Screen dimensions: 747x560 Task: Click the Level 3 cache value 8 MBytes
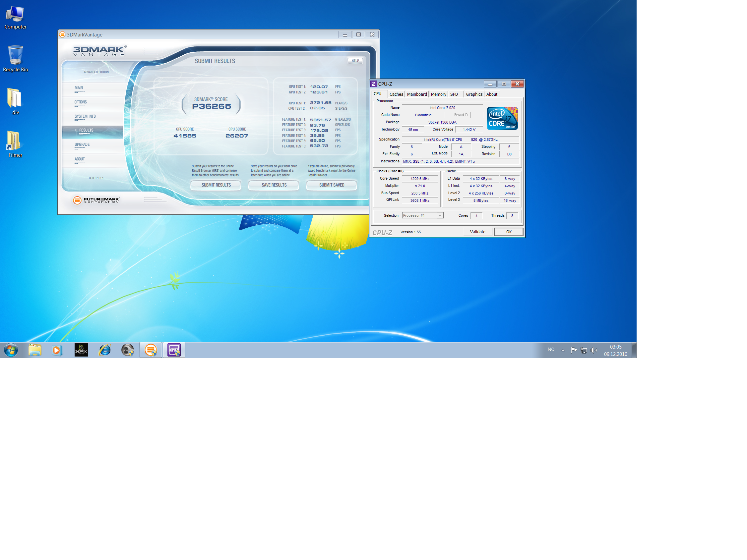pyautogui.click(x=480, y=200)
